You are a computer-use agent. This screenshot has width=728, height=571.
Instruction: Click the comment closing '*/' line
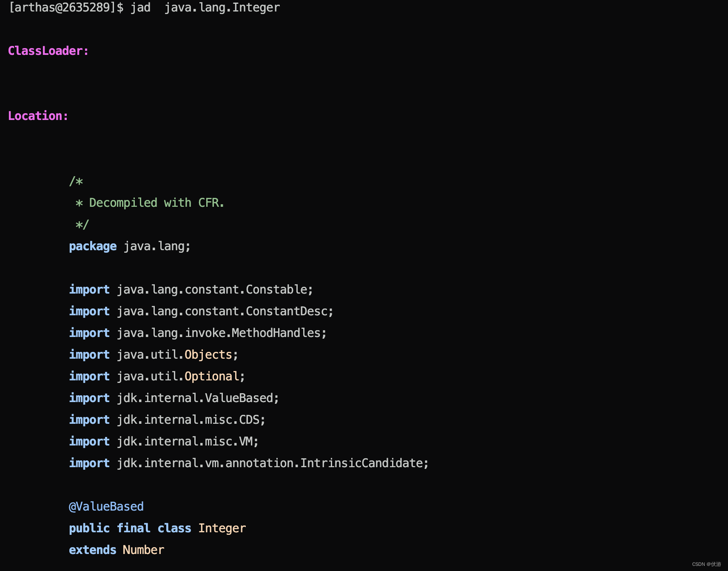(x=82, y=224)
